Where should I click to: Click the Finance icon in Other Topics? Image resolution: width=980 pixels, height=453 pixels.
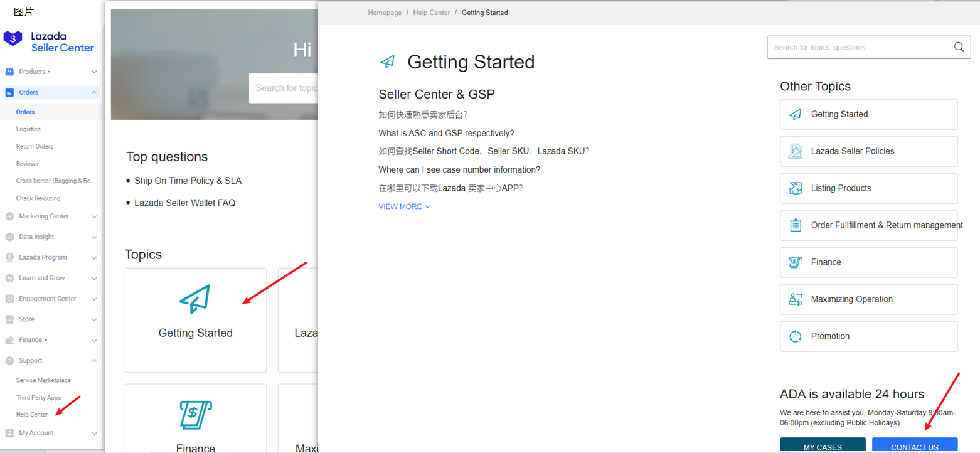click(796, 262)
